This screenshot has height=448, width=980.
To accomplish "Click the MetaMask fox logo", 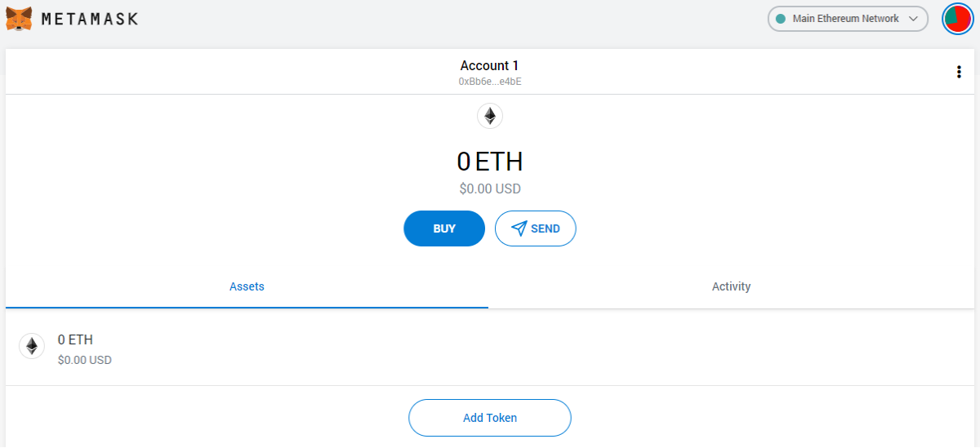I will [x=20, y=19].
